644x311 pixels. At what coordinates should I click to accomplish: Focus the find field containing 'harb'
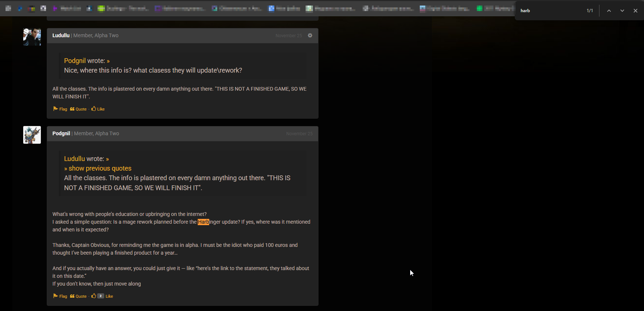click(x=550, y=11)
